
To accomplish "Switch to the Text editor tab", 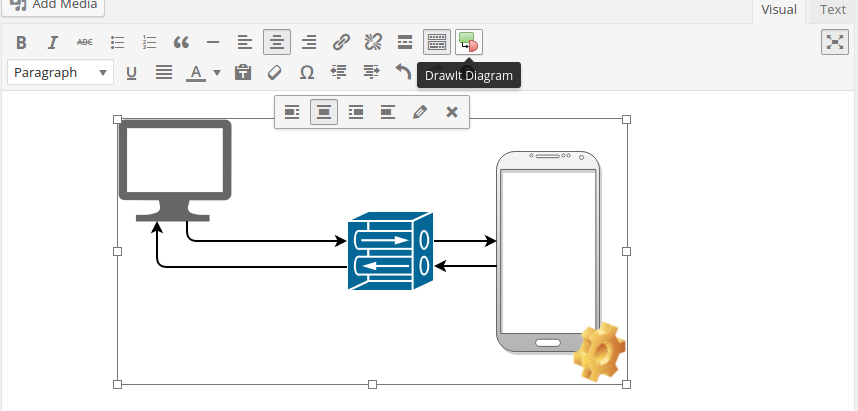I will pos(832,10).
